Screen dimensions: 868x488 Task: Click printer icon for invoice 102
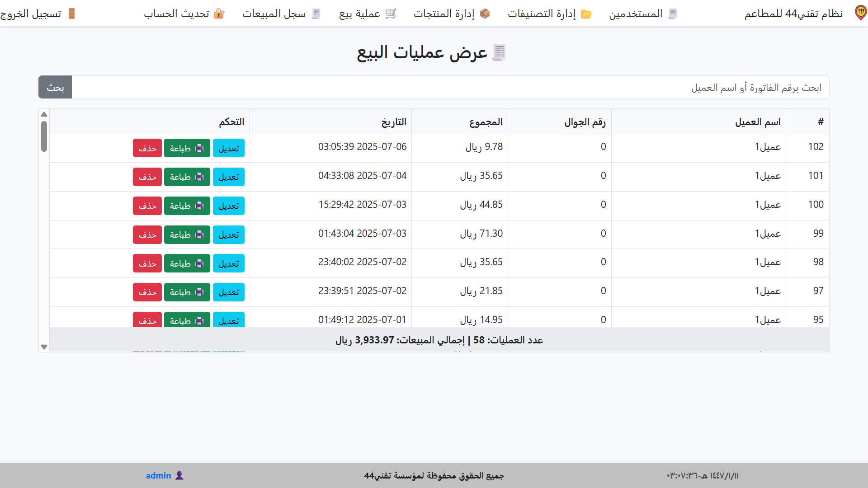tap(199, 148)
